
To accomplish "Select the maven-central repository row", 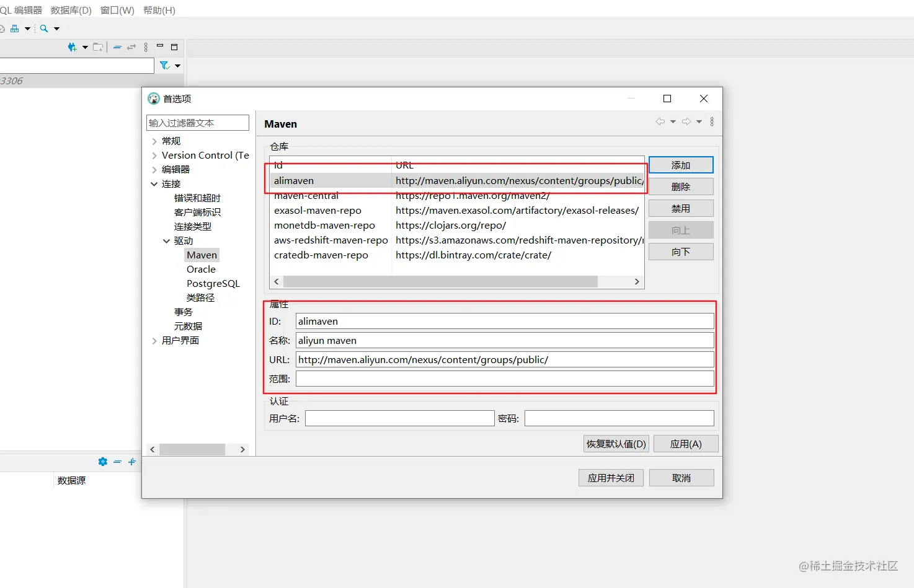I will coord(457,196).
